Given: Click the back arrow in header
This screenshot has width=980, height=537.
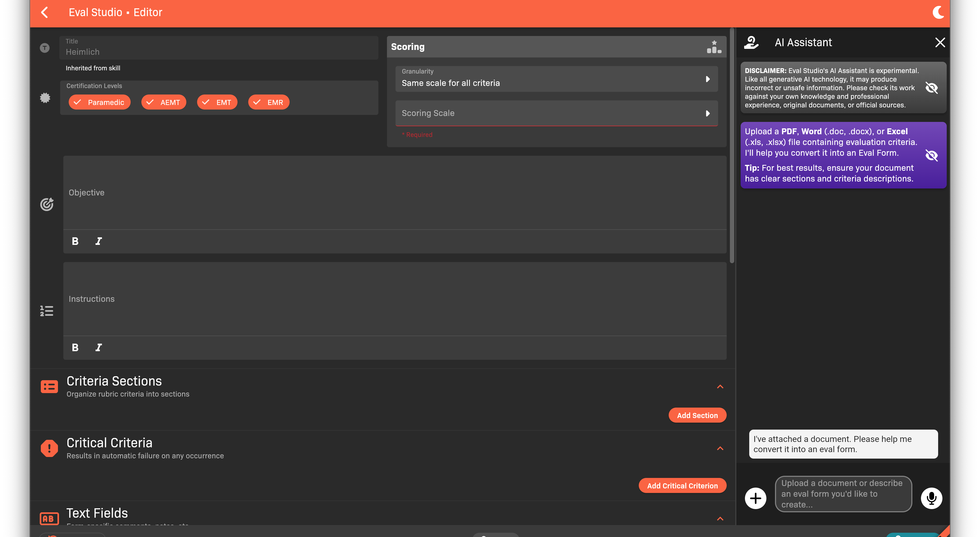Looking at the screenshot, I should click(45, 13).
